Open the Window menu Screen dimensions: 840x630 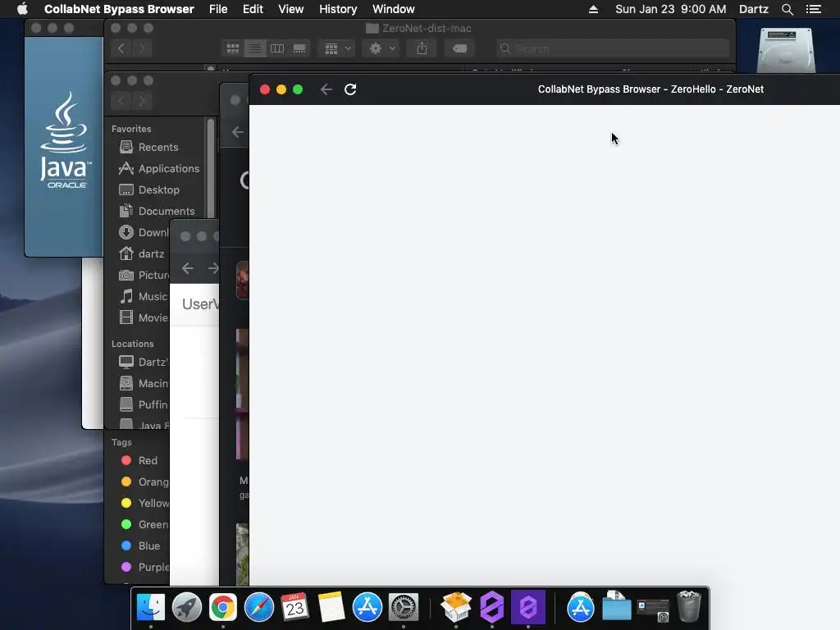393,9
